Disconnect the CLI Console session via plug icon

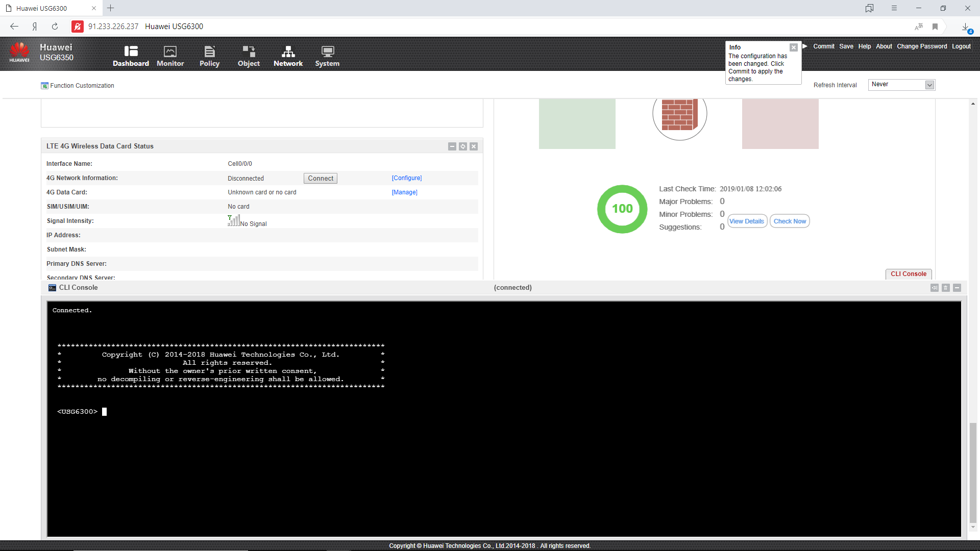[935, 288]
